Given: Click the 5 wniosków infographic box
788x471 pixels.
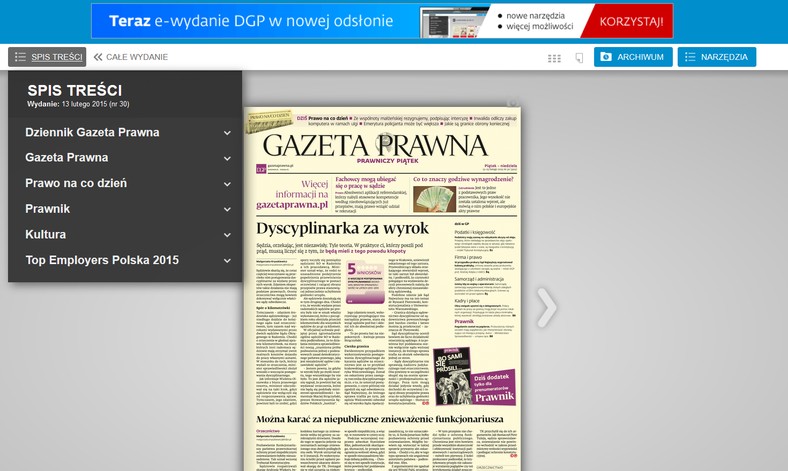Looking at the screenshot, I should tap(365, 283).
